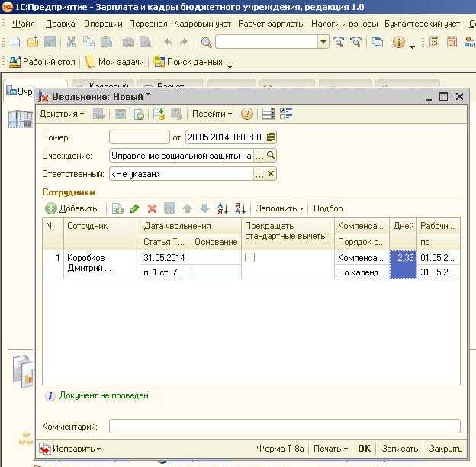
Task: Expand Заполнить dropdown
Action: [x=280, y=208]
